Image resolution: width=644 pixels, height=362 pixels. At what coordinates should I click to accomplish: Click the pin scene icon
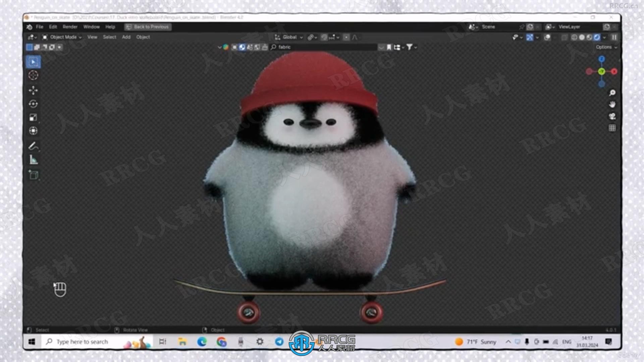coord(522,27)
